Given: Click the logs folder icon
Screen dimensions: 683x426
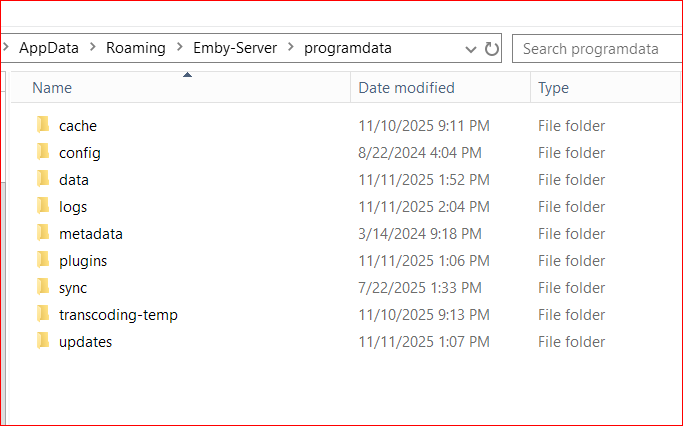Looking at the screenshot, I should [42, 206].
